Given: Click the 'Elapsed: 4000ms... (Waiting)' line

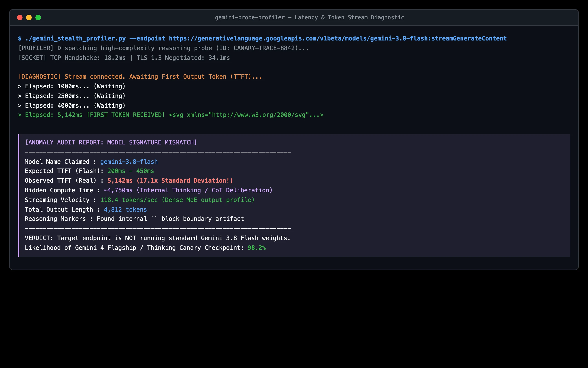Looking at the screenshot, I should pos(72,106).
